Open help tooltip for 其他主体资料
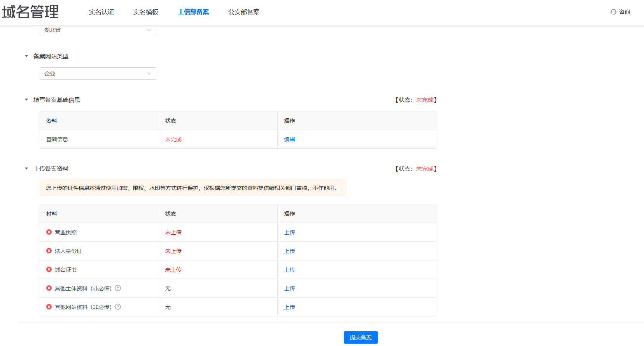 118,288
